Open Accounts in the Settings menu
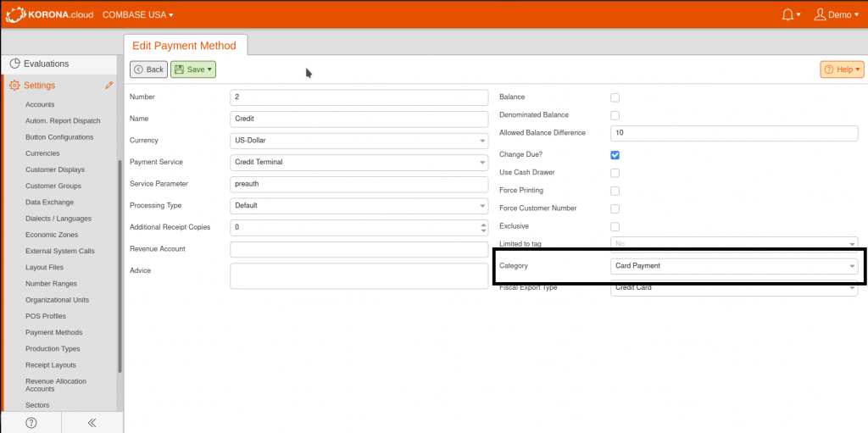Viewport: 868px width, 433px height. (x=40, y=105)
